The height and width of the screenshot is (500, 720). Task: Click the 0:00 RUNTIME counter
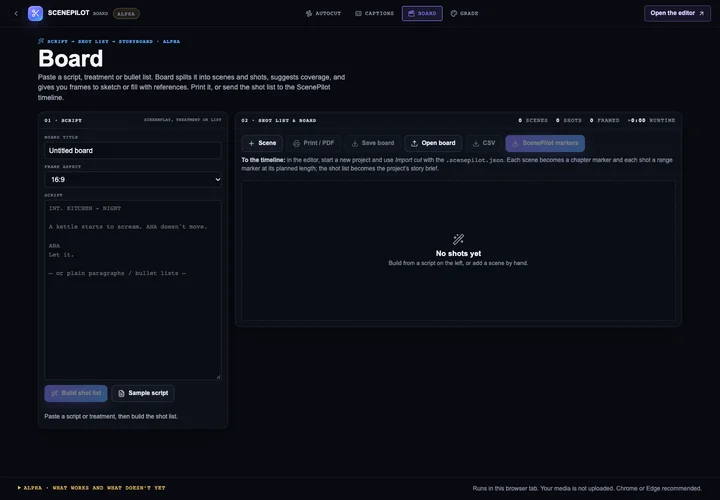pos(651,120)
